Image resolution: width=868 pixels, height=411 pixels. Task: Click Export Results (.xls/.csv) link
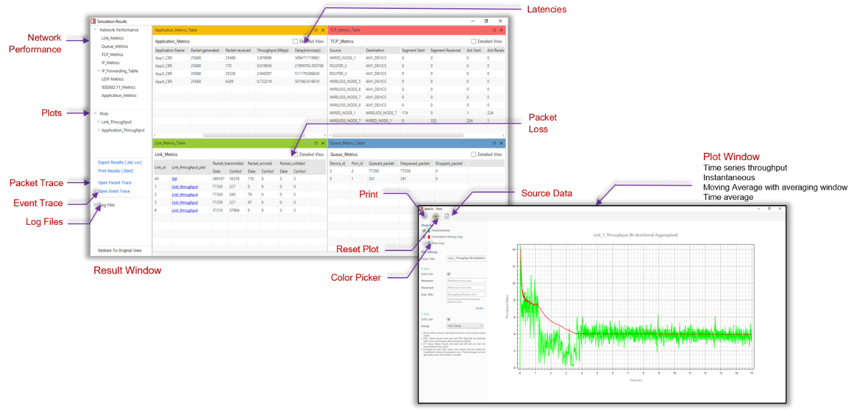120,162
